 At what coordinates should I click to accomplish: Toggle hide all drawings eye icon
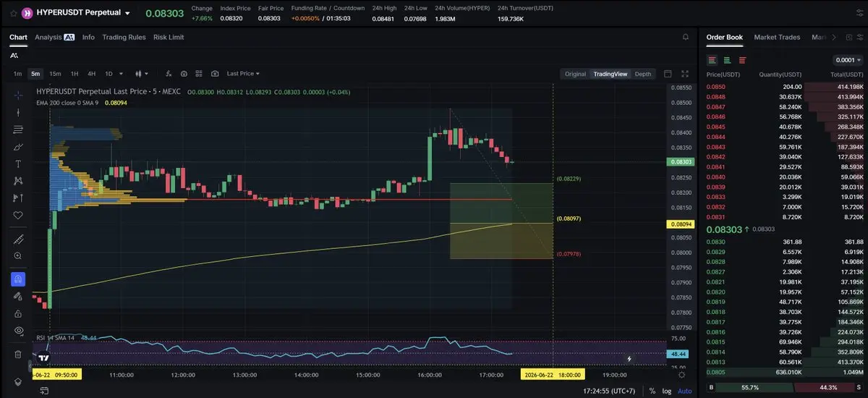point(18,331)
